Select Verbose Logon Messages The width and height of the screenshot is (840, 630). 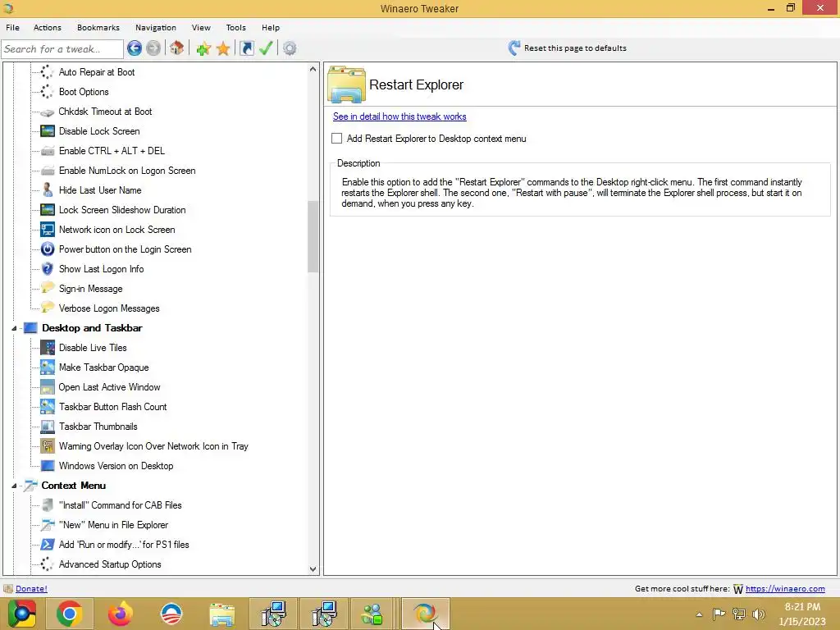coord(109,308)
